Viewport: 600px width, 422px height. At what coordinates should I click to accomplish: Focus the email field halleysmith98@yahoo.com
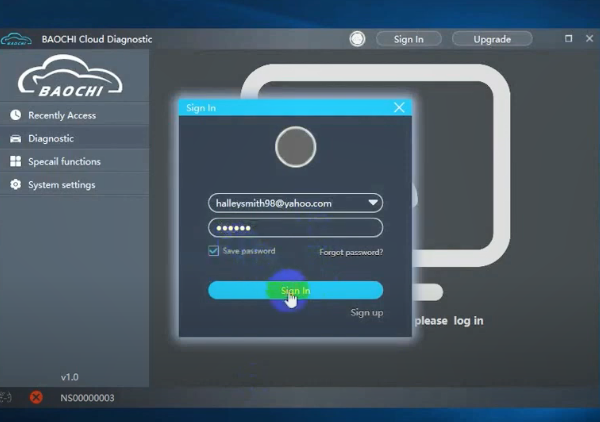tap(295, 203)
